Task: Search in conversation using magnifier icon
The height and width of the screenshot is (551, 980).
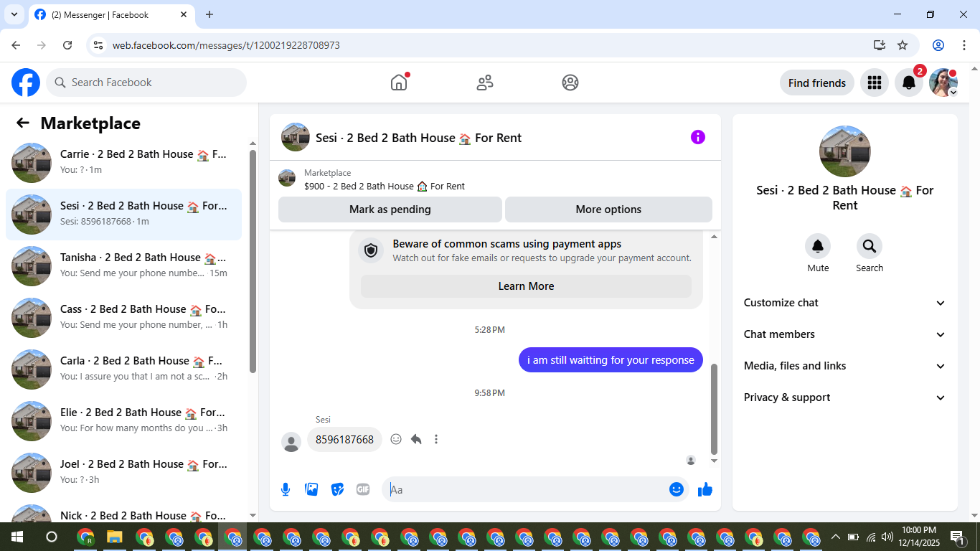Action: pos(870,246)
